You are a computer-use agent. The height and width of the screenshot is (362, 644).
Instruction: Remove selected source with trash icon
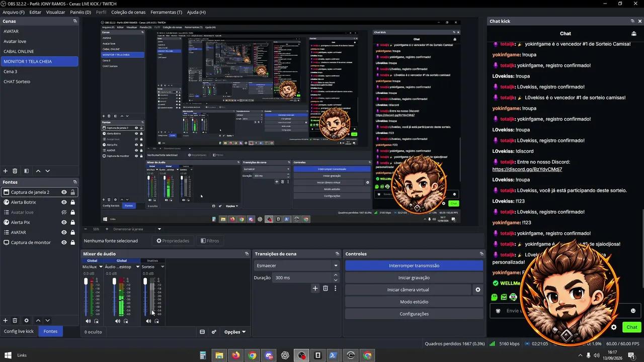coord(15,320)
